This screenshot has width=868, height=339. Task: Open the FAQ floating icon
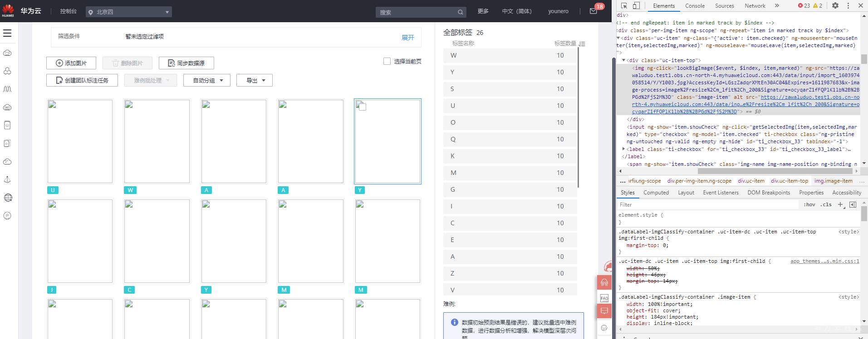[x=604, y=298]
